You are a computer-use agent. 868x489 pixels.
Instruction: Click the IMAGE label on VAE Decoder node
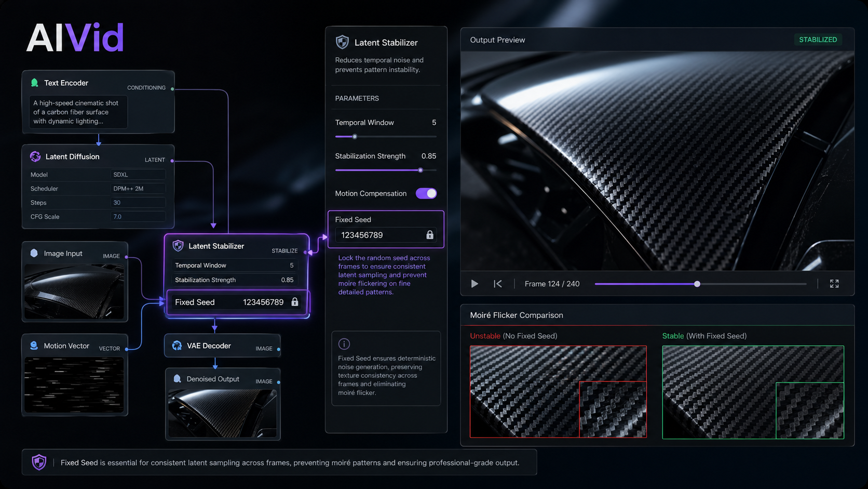(x=264, y=349)
